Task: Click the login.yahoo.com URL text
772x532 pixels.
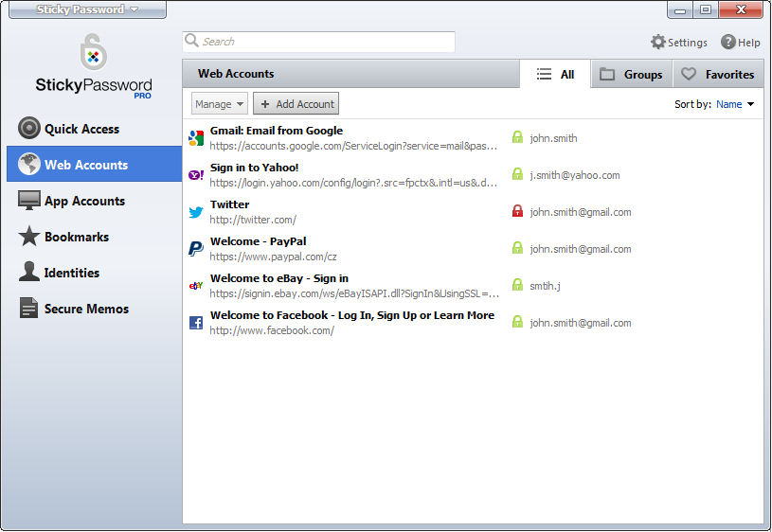Action: [353, 183]
